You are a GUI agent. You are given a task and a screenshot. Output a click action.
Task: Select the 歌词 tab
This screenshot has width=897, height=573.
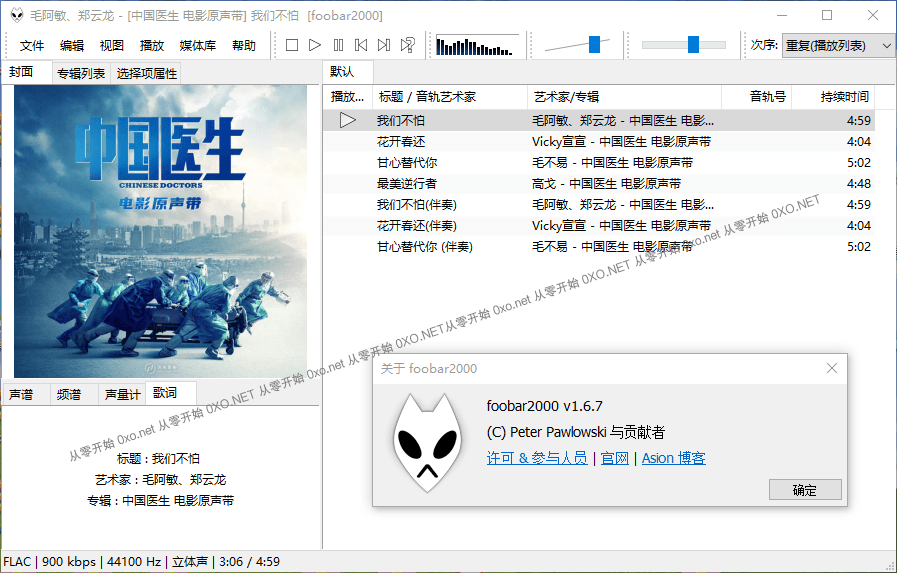click(x=170, y=393)
